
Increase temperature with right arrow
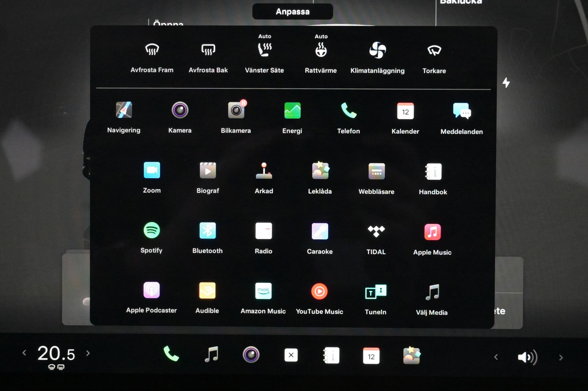tap(88, 353)
